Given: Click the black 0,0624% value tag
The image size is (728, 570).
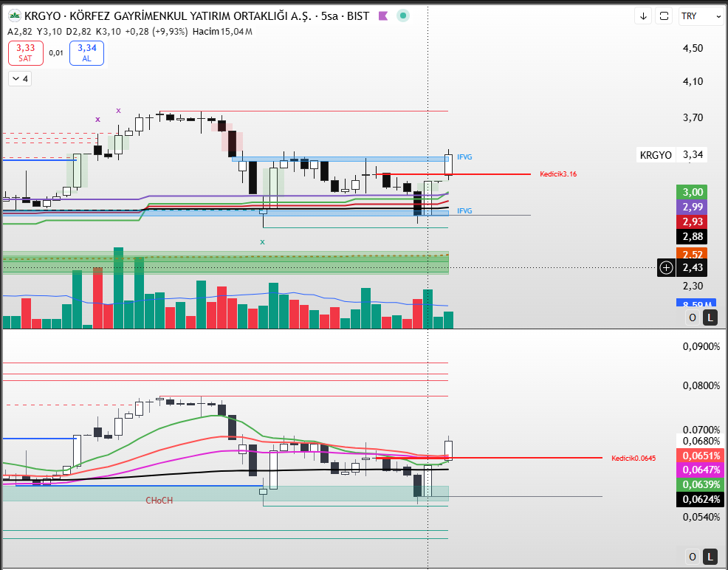Looking at the screenshot, I should (700, 500).
